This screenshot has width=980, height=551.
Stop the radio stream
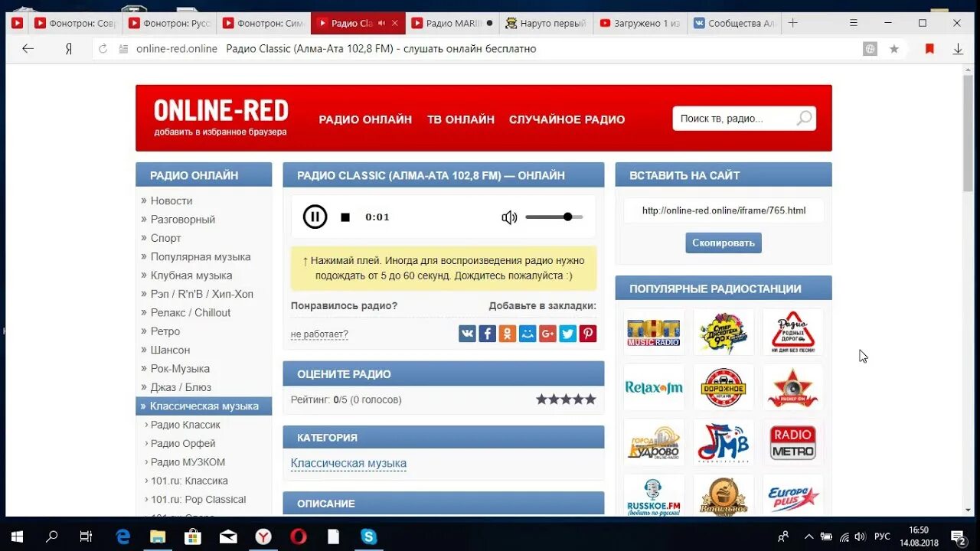pos(345,217)
